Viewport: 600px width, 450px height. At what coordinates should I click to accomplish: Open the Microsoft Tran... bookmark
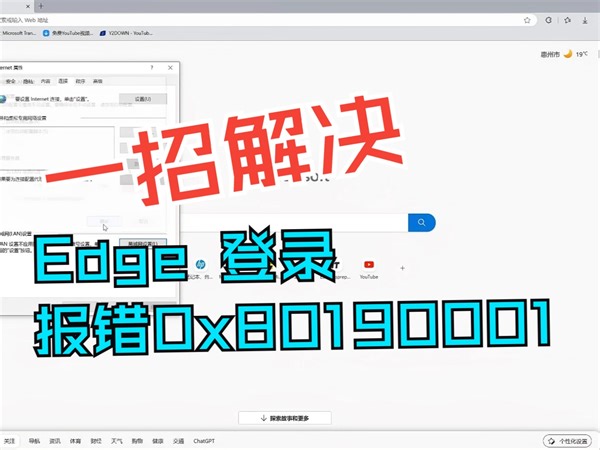click(x=18, y=33)
